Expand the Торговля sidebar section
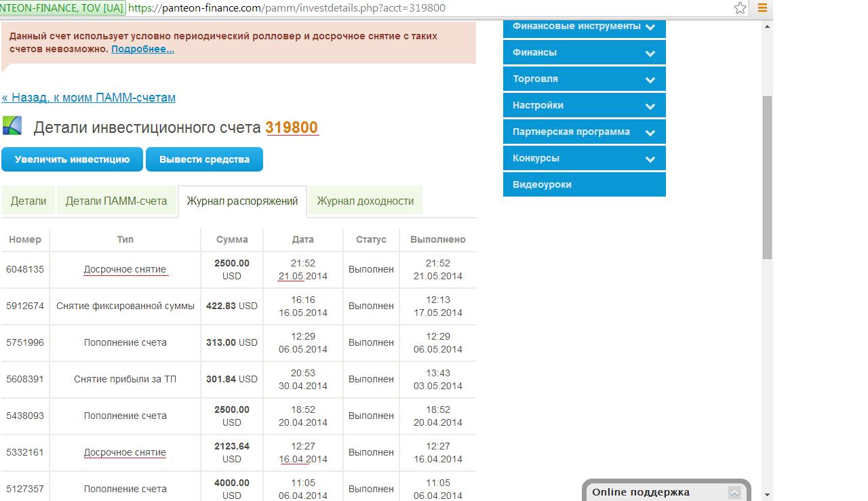 pos(650,79)
